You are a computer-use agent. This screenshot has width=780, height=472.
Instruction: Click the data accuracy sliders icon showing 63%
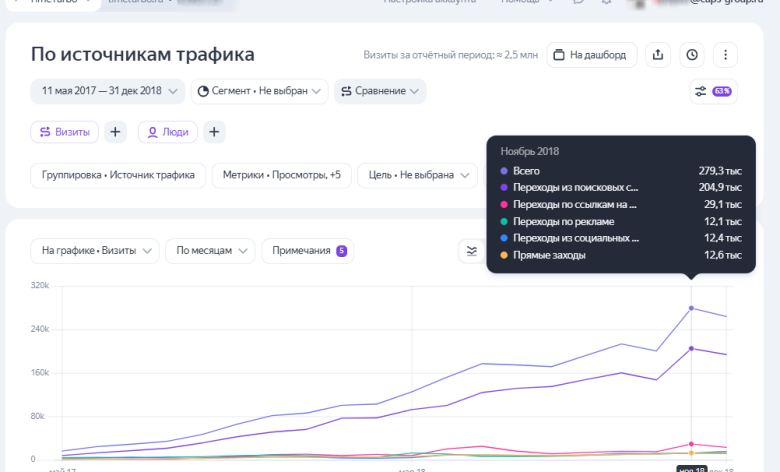tap(713, 91)
